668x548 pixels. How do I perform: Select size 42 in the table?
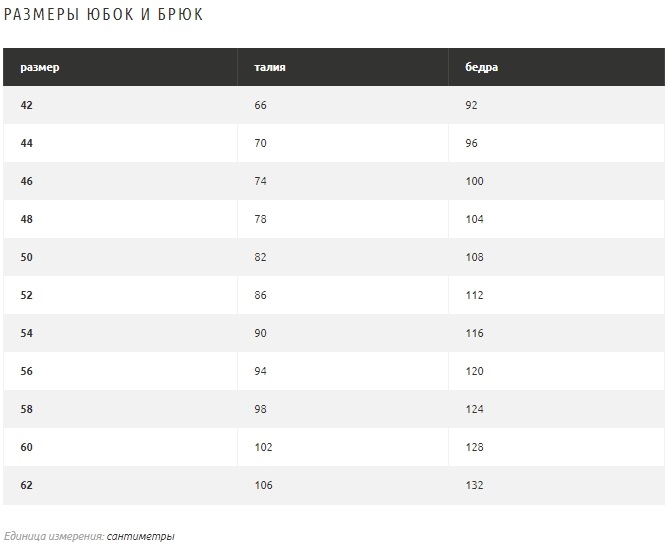(x=26, y=105)
